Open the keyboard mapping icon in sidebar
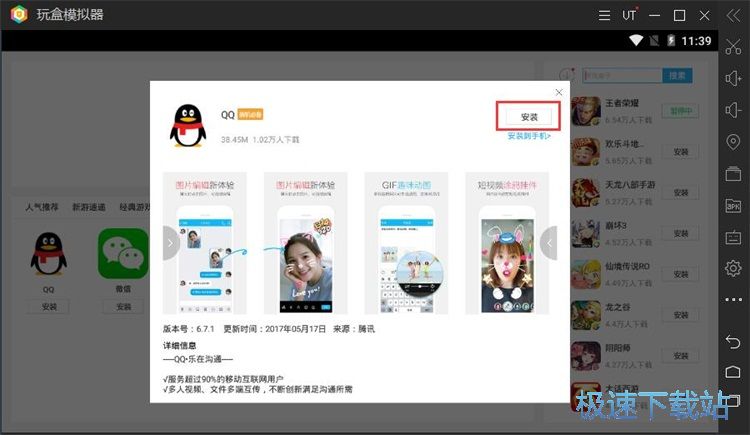 (x=733, y=237)
